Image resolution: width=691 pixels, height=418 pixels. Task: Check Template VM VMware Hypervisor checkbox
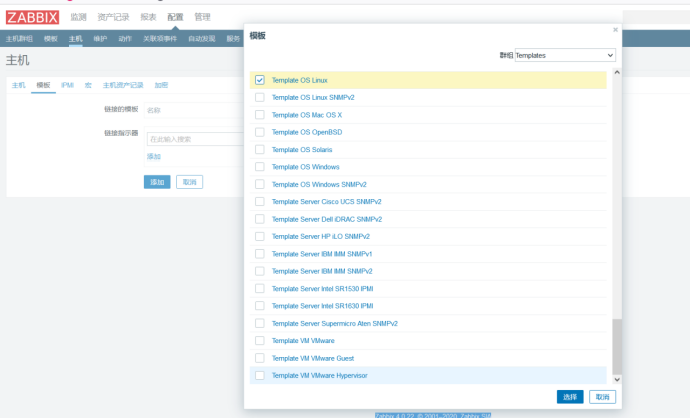click(260, 375)
